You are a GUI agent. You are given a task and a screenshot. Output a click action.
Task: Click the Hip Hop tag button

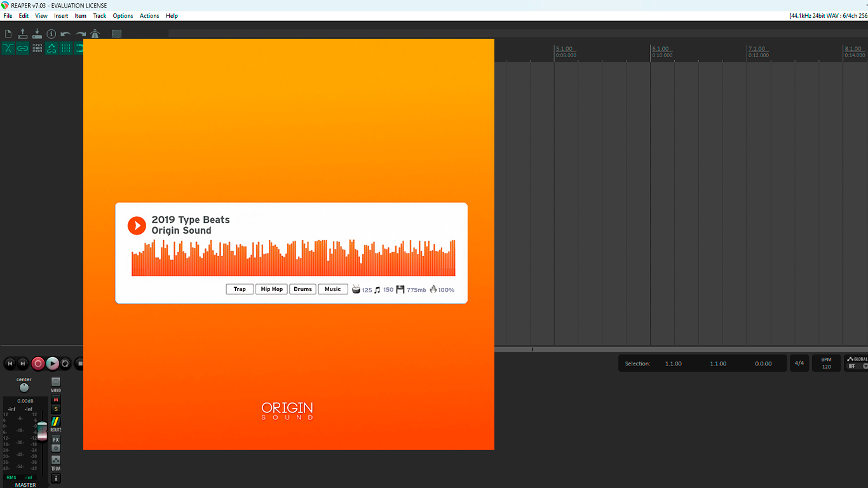pos(272,289)
